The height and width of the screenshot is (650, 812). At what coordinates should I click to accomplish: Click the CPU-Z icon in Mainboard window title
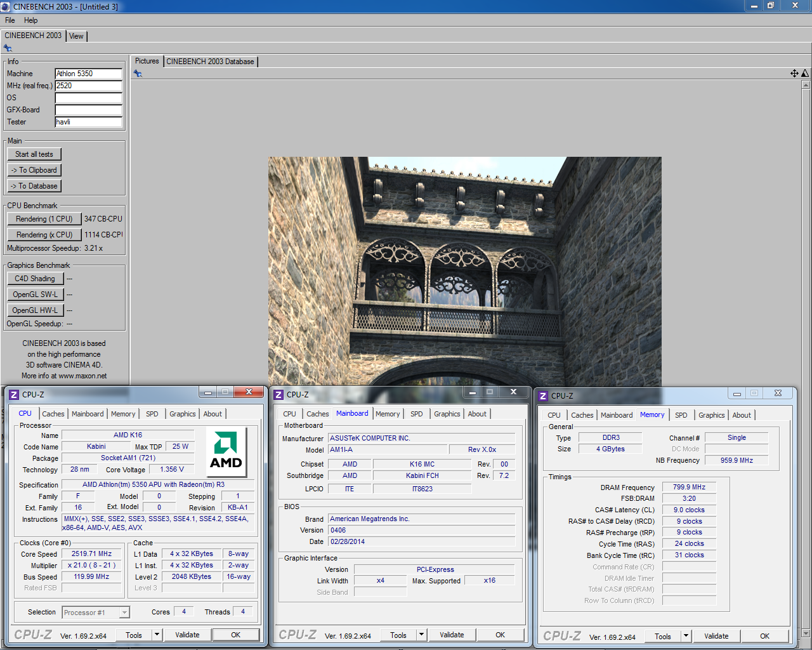coord(278,395)
